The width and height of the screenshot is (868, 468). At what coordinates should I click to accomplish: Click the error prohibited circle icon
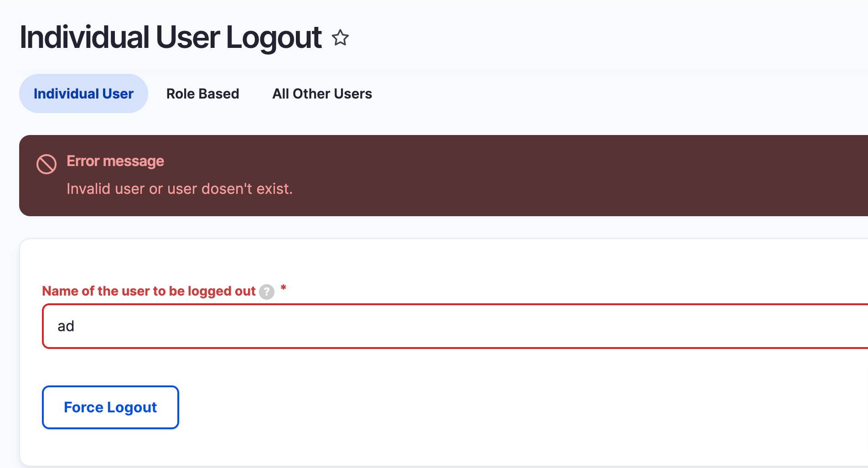[46, 164]
